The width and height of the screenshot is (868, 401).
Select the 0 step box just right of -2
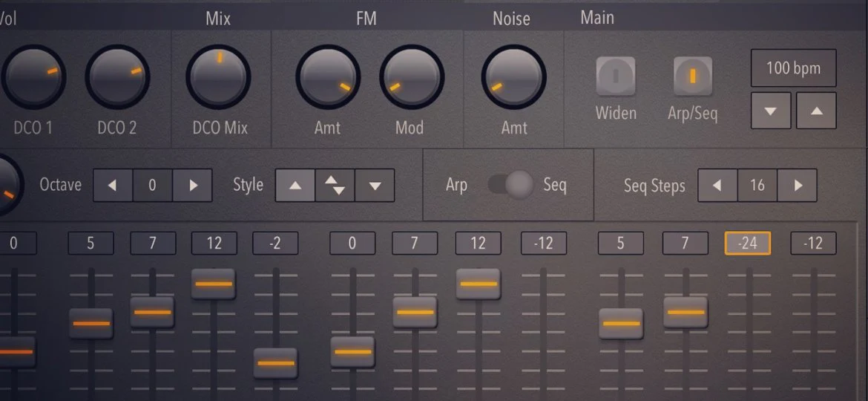352,243
